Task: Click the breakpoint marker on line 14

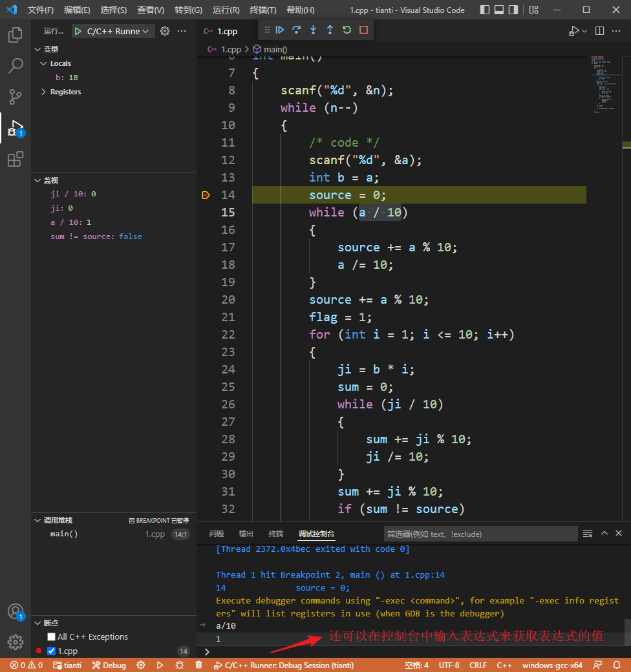Action: pos(206,195)
